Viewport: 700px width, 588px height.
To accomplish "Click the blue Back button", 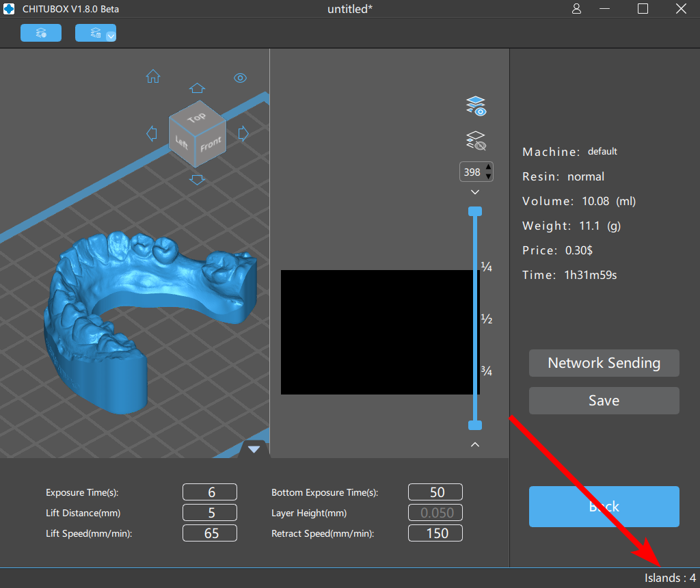I will point(604,507).
